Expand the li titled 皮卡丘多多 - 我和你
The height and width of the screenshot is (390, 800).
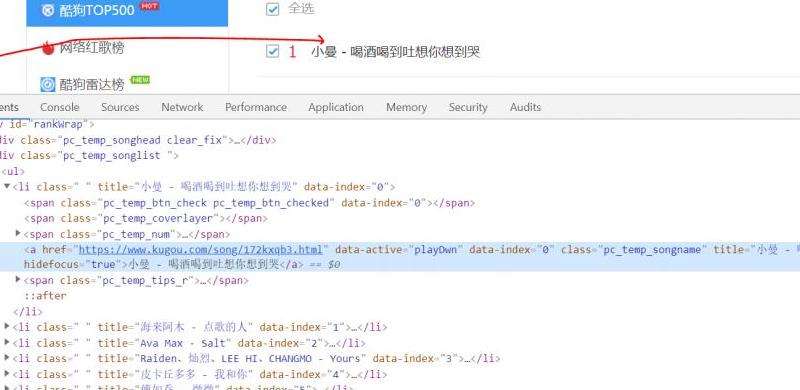point(7,374)
